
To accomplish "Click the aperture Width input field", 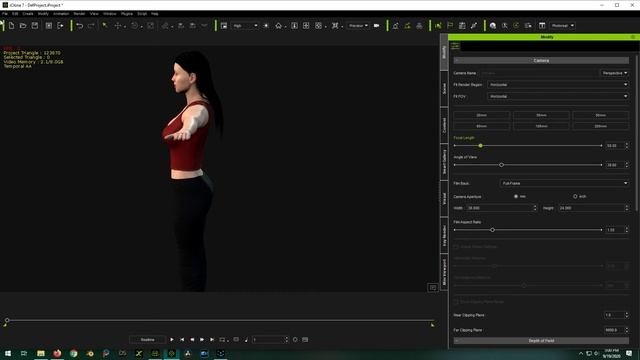I will [502, 208].
